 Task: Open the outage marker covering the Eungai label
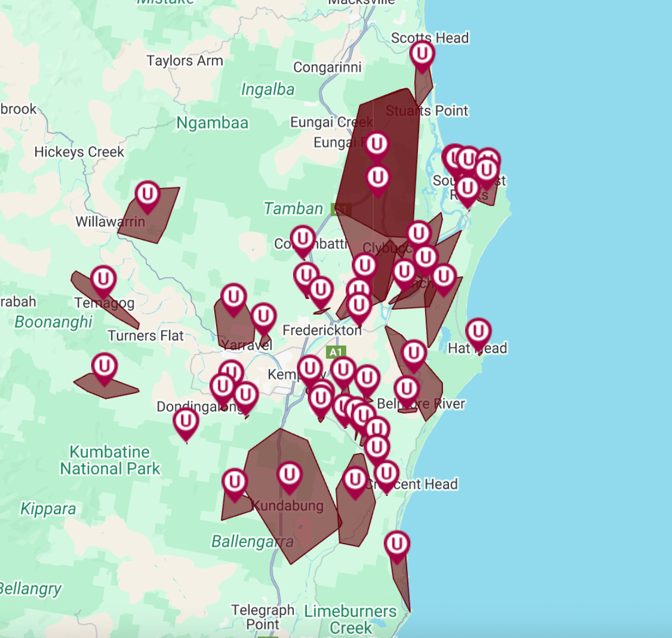377,148
